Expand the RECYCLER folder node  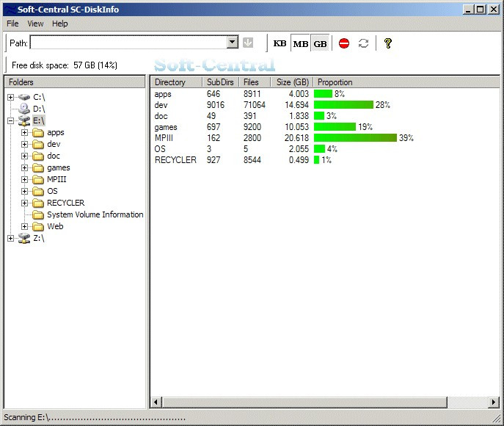tap(24, 203)
